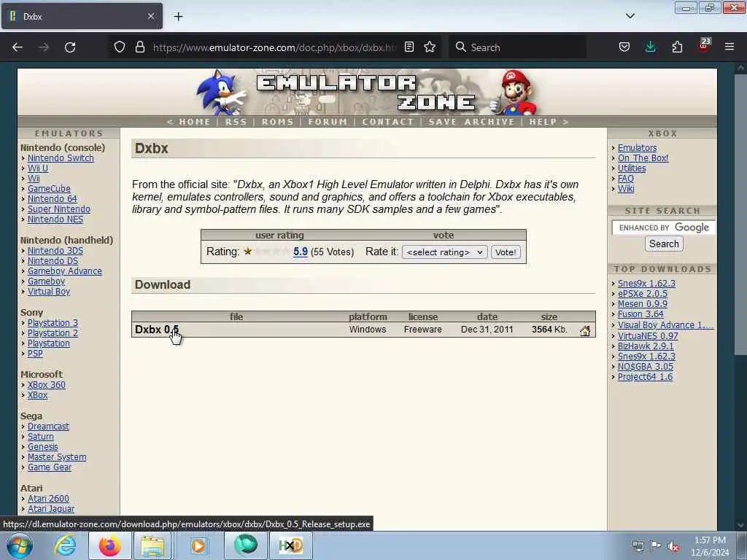
Task: Click the emulator-zone URL address bar
Action: pyautogui.click(x=274, y=47)
